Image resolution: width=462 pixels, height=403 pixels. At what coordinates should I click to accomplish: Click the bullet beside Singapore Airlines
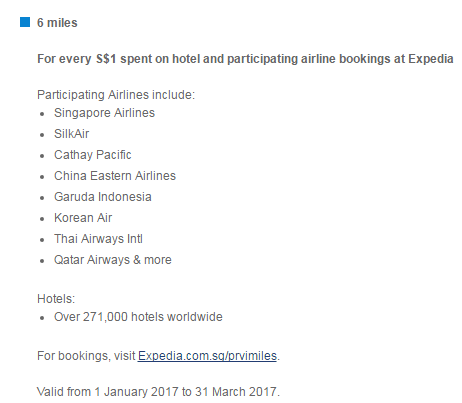click(42, 114)
